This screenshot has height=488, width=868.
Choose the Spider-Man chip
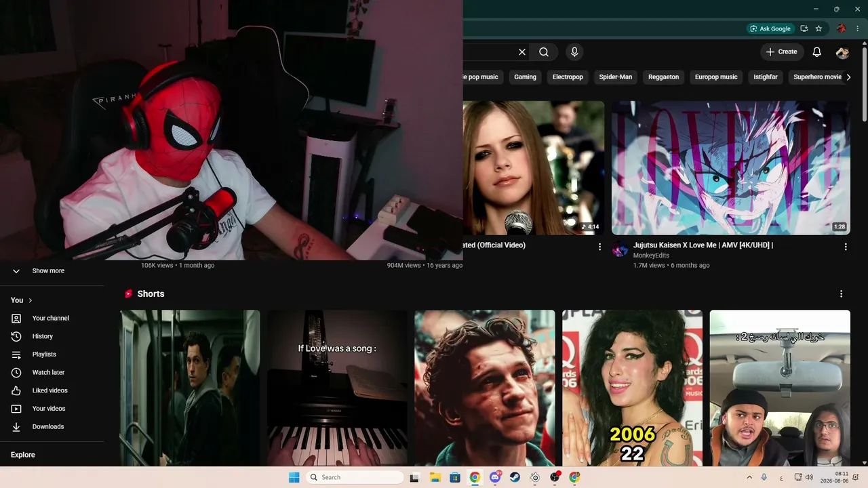pyautogui.click(x=616, y=77)
